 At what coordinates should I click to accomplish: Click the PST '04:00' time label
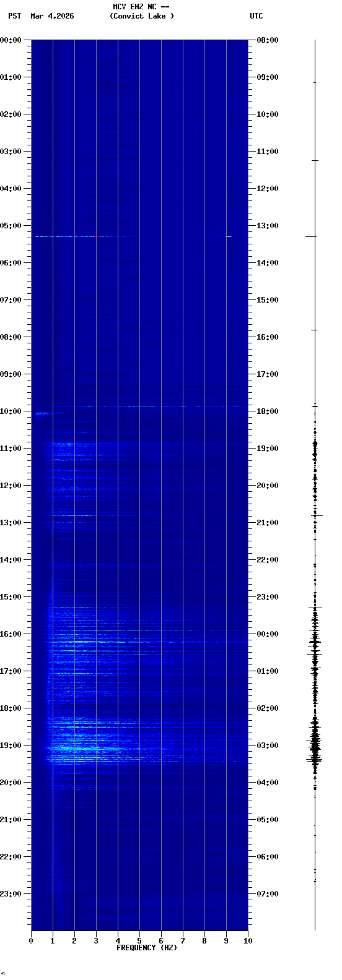click(x=11, y=189)
